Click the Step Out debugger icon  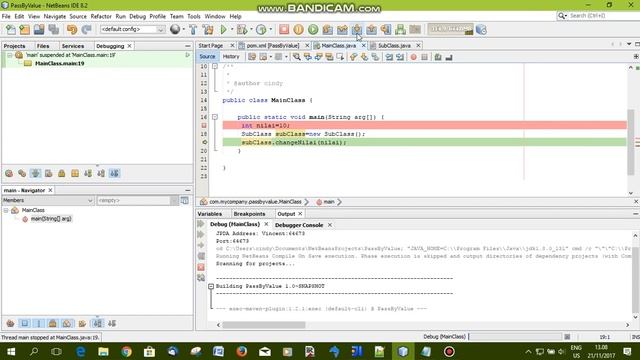[371, 29]
